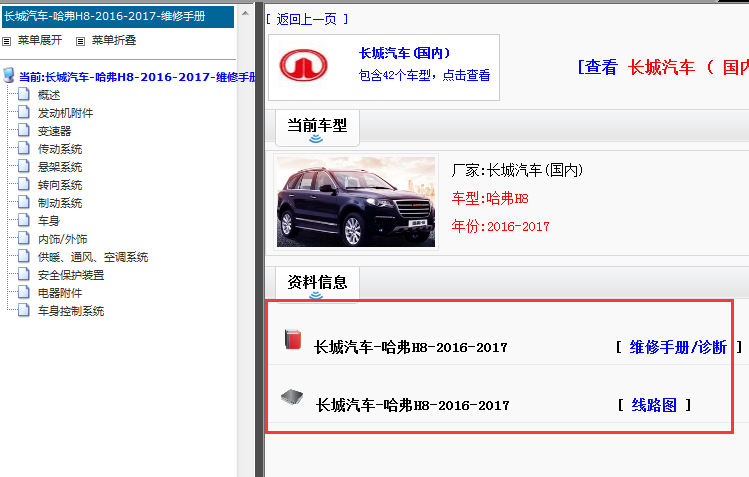Click the panel title 长城汽车-哈弗H8-2016-2017-维修手册
The height and width of the screenshot is (477, 749).
[x=105, y=16]
